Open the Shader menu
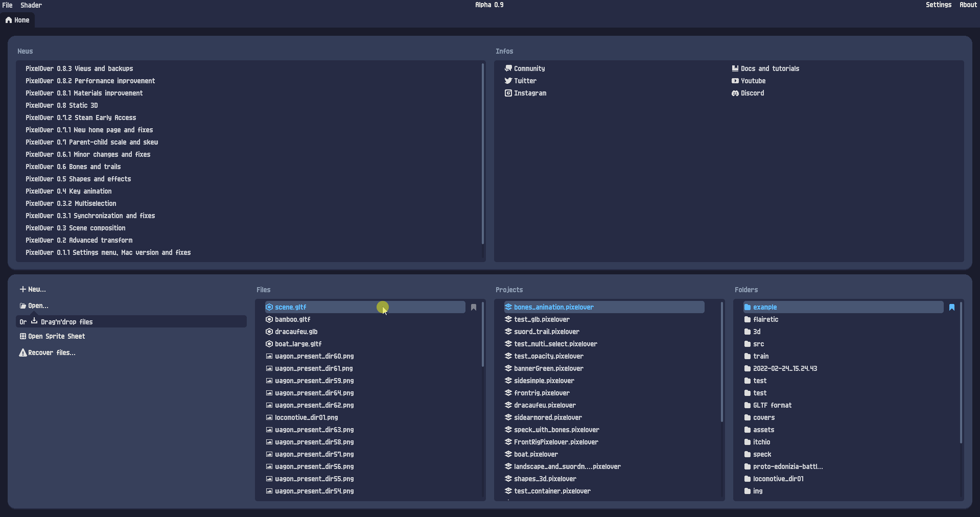Viewport: 980px width, 517px height. click(31, 5)
